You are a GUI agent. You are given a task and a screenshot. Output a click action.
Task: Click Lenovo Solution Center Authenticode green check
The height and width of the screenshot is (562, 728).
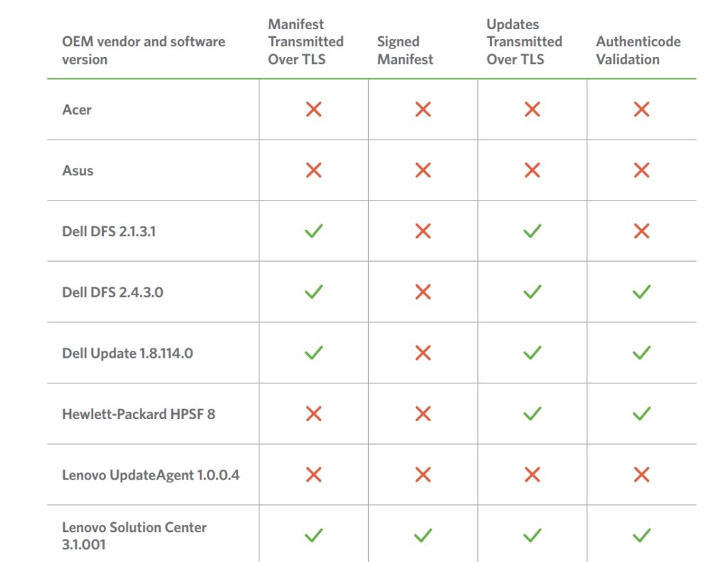point(641,535)
